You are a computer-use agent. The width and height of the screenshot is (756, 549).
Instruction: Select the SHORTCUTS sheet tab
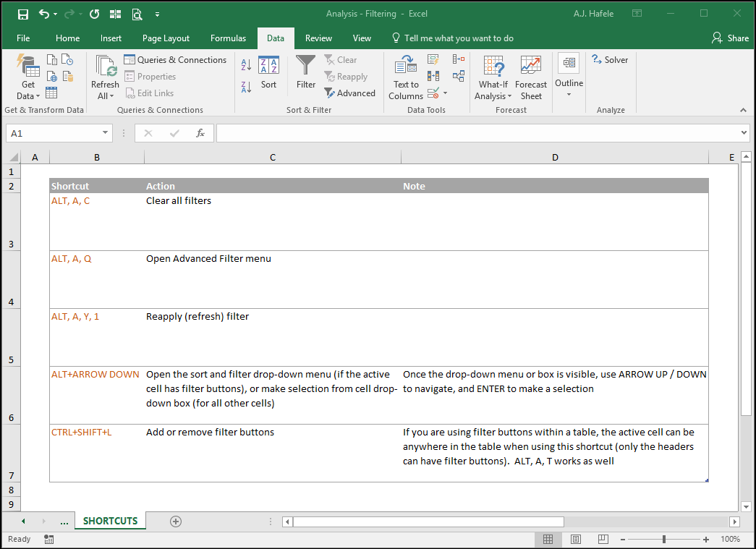coord(111,521)
